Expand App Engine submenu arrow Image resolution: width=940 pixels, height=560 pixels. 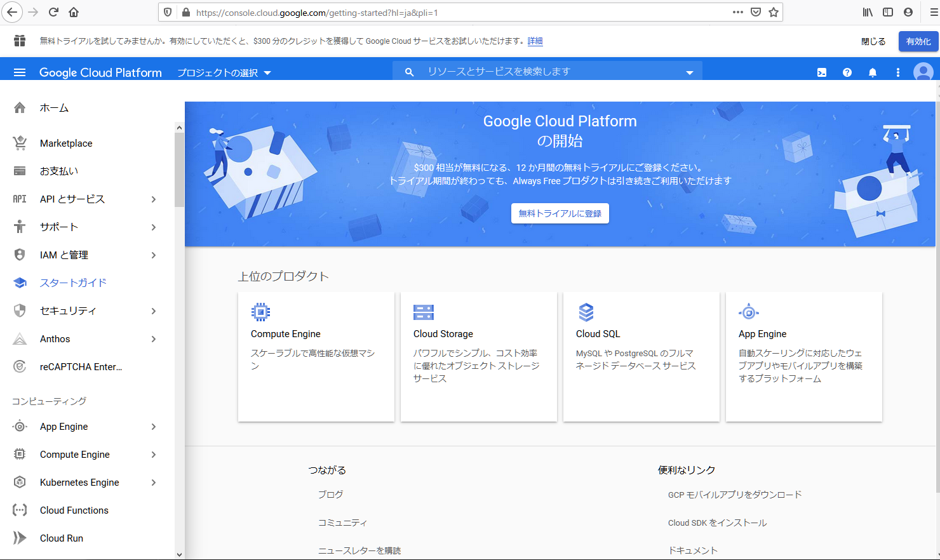[x=154, y=427]
